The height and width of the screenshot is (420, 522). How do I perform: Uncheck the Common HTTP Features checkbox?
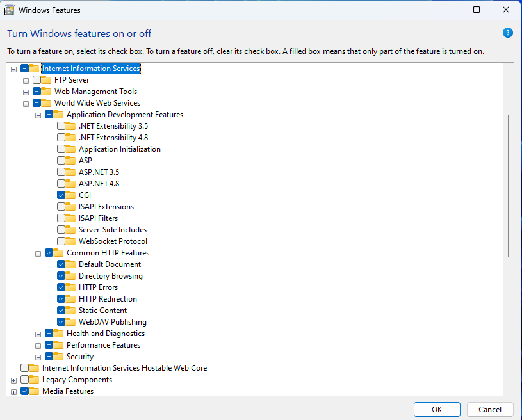coord(49,253)
